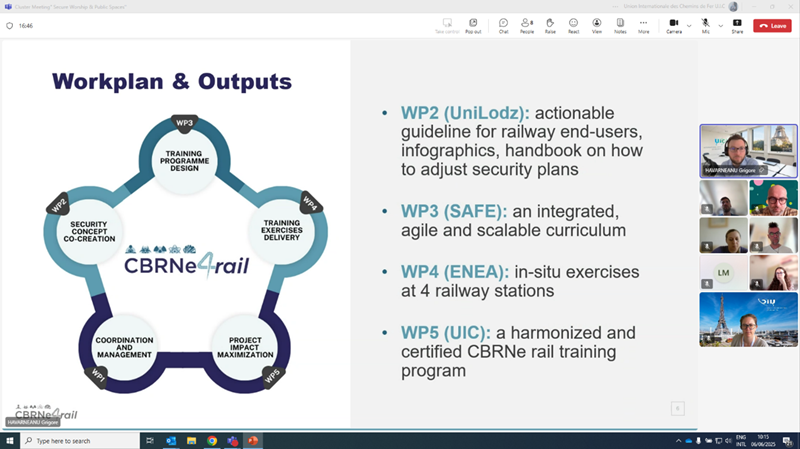Select the HAVARNEANU Grigore video tile
Screen dimensions: 800x449
point(748,150)
